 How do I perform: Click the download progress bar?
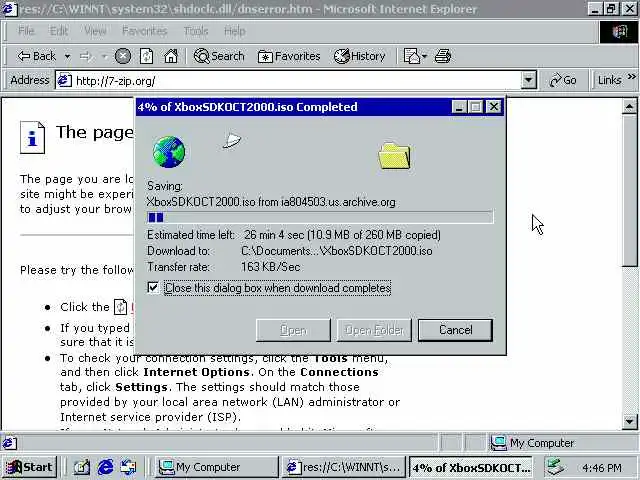[320, 218]
